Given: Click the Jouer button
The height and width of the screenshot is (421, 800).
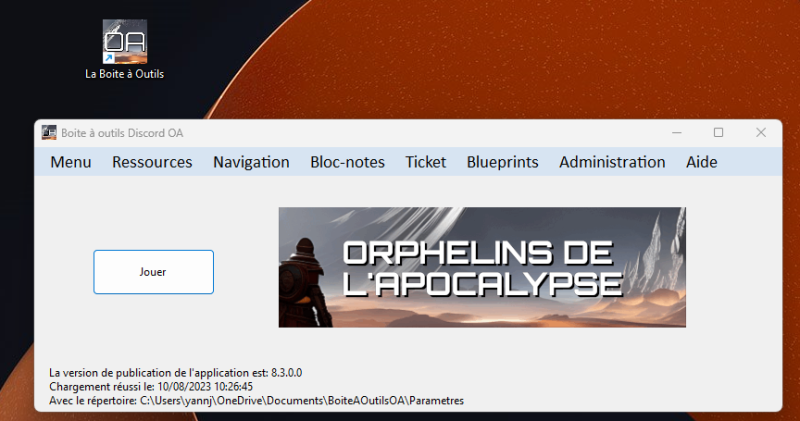Looking at the screenshot, I should (x=154, y=272).
